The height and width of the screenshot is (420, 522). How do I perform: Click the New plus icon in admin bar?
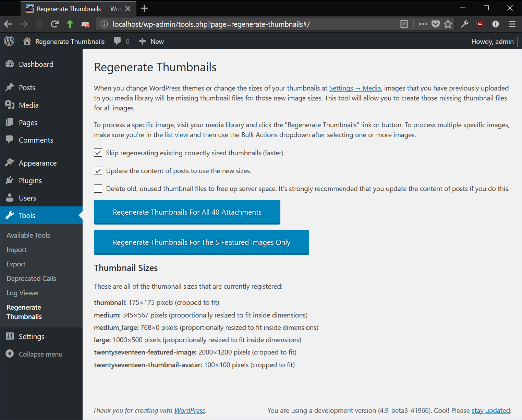coord(142,41)
